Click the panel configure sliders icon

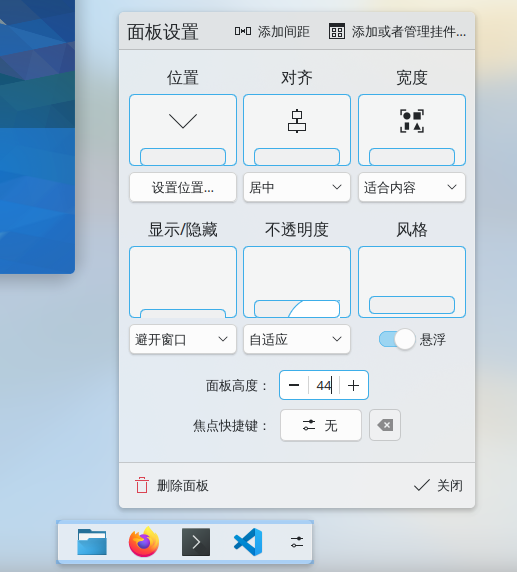[297, 542]
